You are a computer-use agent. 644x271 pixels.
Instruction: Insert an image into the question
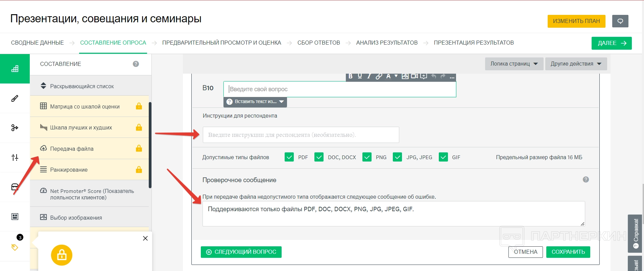pos(405,76)
